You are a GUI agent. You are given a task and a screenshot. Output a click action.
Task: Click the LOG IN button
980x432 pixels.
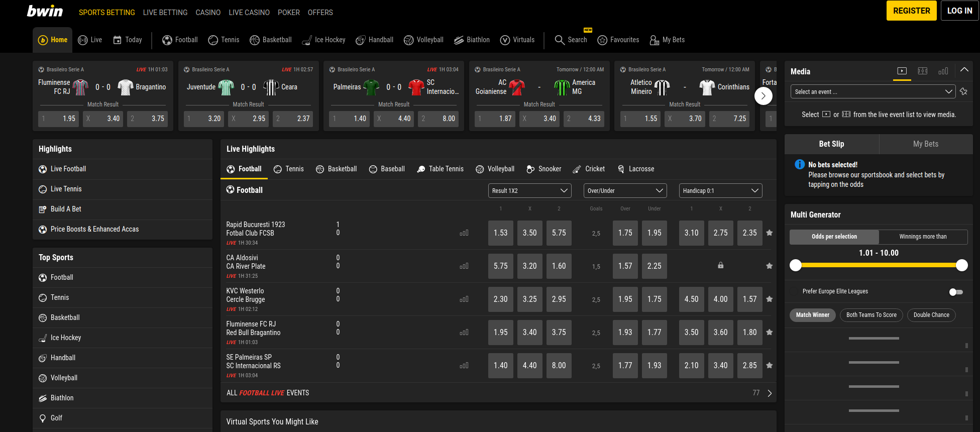(959, 11)
